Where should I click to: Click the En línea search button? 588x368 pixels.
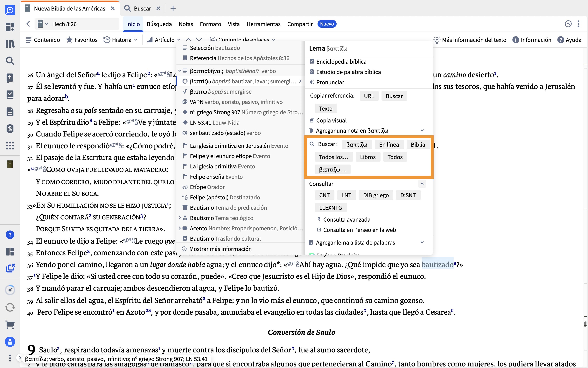pyautogui.click(x=389, y=144)
